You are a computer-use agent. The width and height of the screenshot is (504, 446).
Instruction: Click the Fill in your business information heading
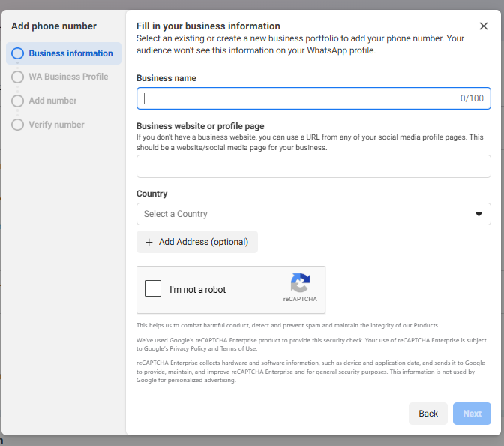pos(208,26)
